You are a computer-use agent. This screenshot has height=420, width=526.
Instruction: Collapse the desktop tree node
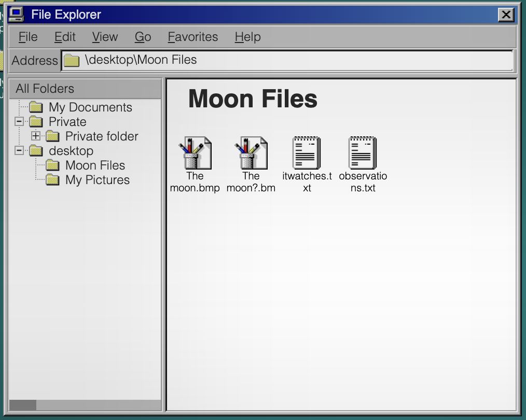pos(19,150)
